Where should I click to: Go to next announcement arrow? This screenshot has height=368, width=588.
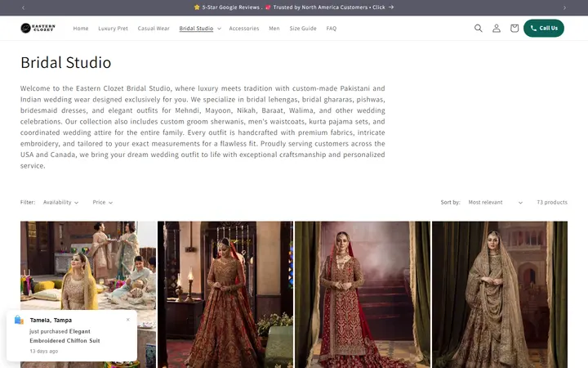click(x=564, y=7)
